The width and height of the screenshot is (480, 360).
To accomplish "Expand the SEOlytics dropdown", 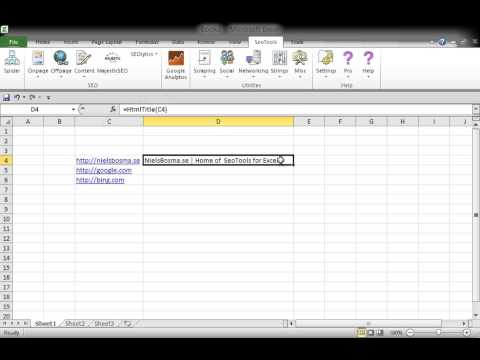I will (144, 54).
